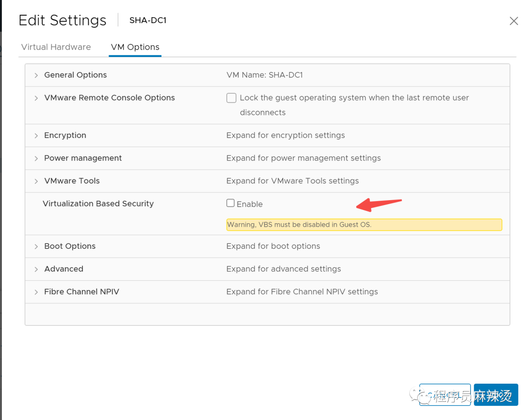Click the Advanced row label
Screen dimensions: 530x420
tap(64, 269)
